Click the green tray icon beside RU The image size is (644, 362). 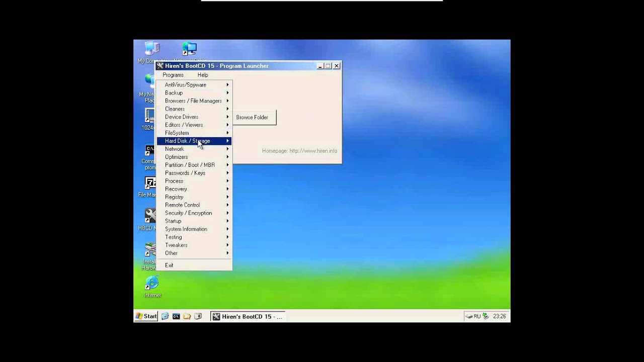coord(486,316)
